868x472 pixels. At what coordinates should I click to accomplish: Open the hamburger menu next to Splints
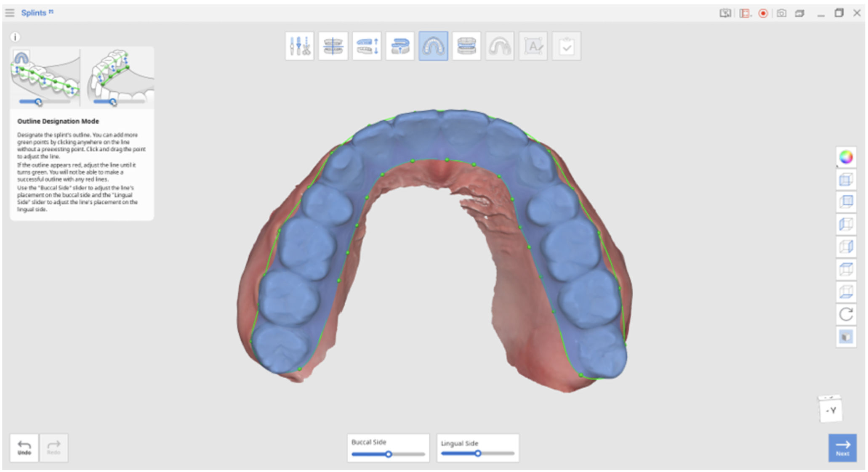pos(10,13)
